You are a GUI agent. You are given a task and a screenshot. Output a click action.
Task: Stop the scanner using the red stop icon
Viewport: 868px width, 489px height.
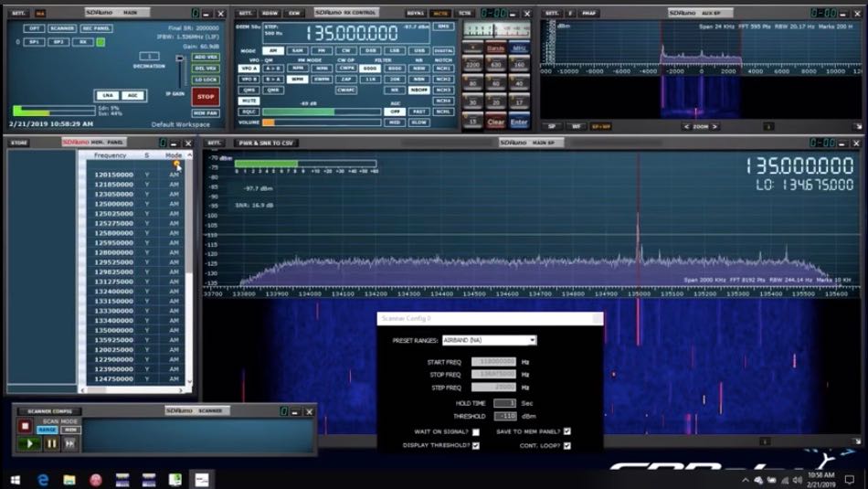tap(25, 426)
